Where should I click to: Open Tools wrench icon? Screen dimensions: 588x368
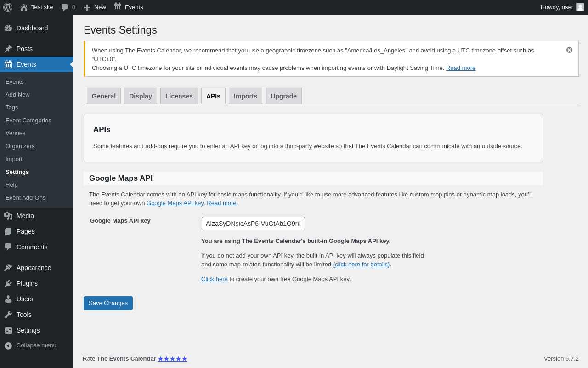8,315
